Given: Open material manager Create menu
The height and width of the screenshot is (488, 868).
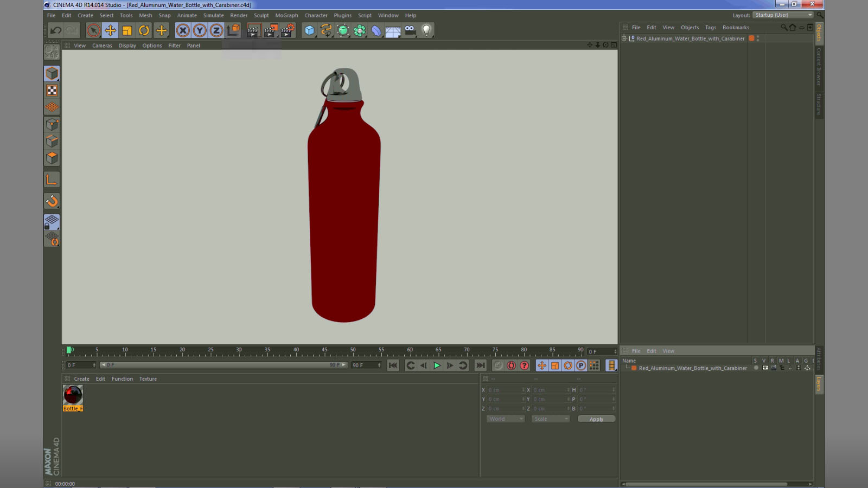Looking at the screenshot, I should coord(81,378).
